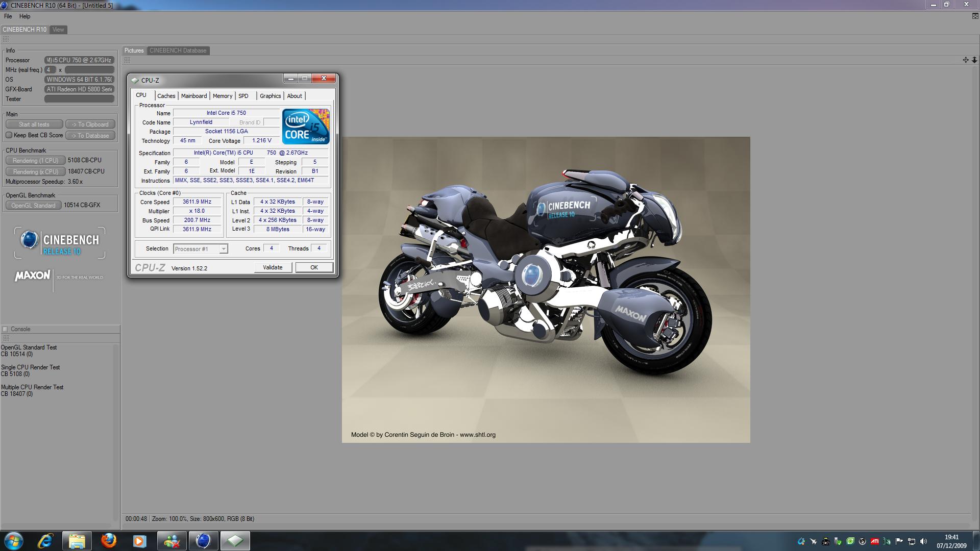Select the CINEBENCH R10 tab
Image resolution: width=980 pixels, height=551 pixels.
click(x=24, y=30)
